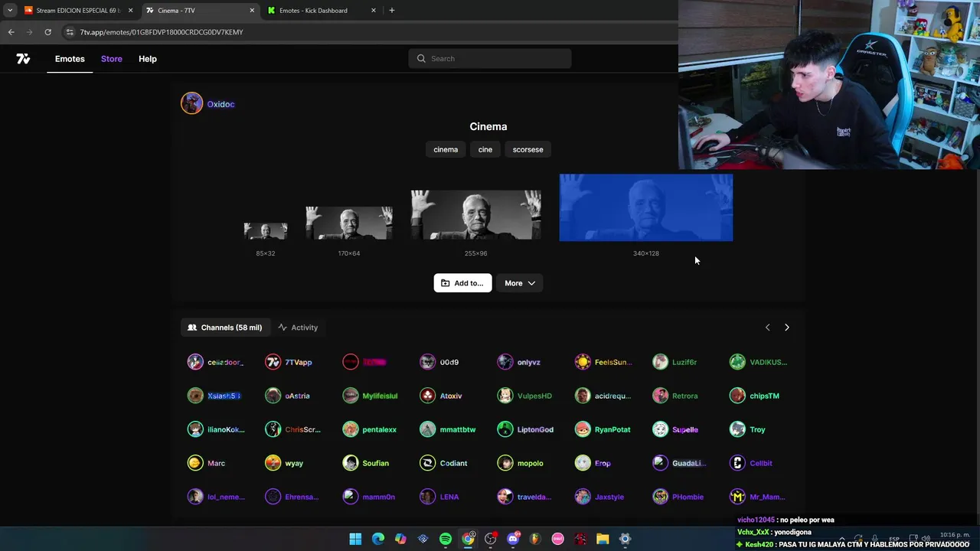Open the onlyvz channel

pos(519,362)
